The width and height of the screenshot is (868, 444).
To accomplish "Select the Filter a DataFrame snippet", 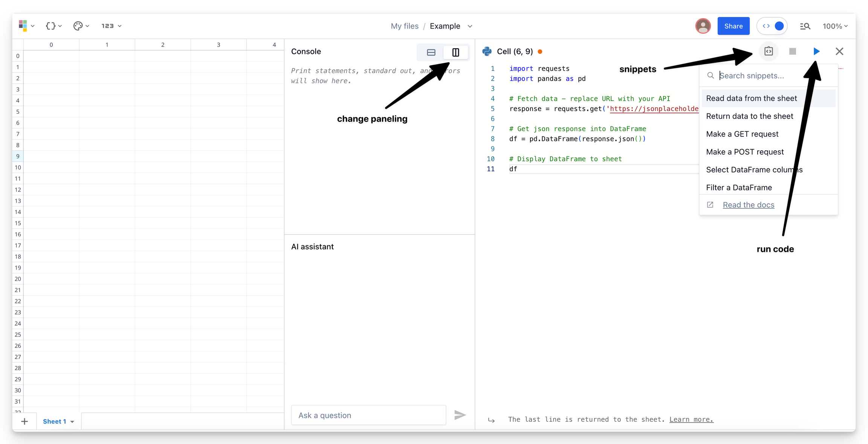I will (769, 187).
